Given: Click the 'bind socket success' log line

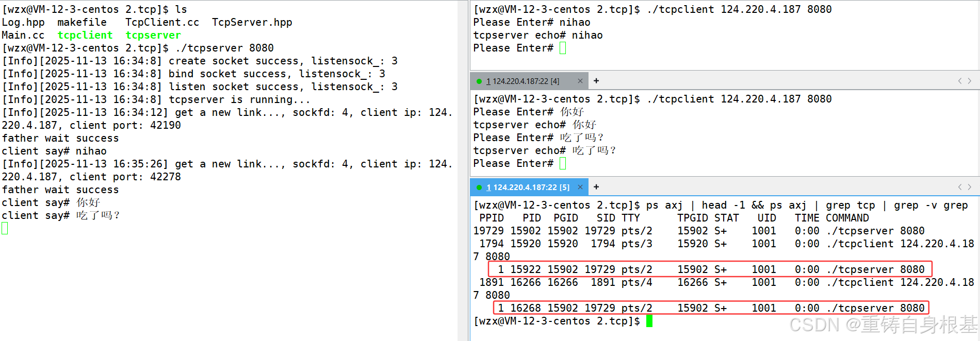Looking at the screenshot, I should pyautogui.click(x=194, y=74).
